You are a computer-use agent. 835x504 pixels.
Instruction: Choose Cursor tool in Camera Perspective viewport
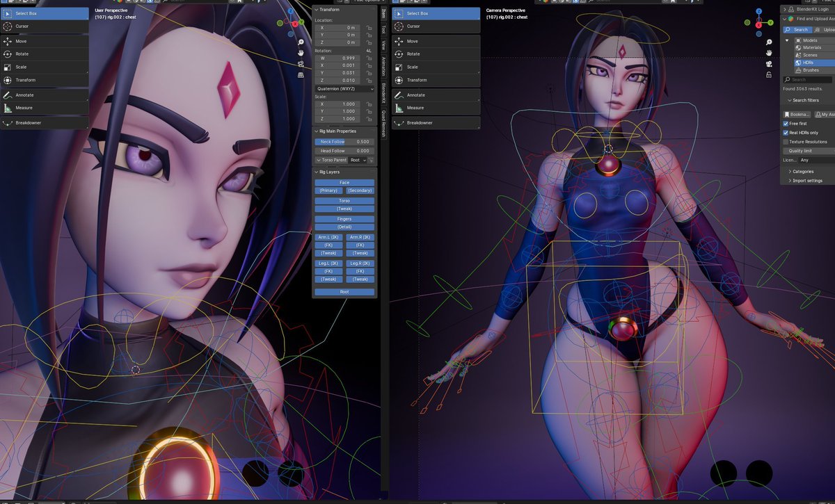436,26
